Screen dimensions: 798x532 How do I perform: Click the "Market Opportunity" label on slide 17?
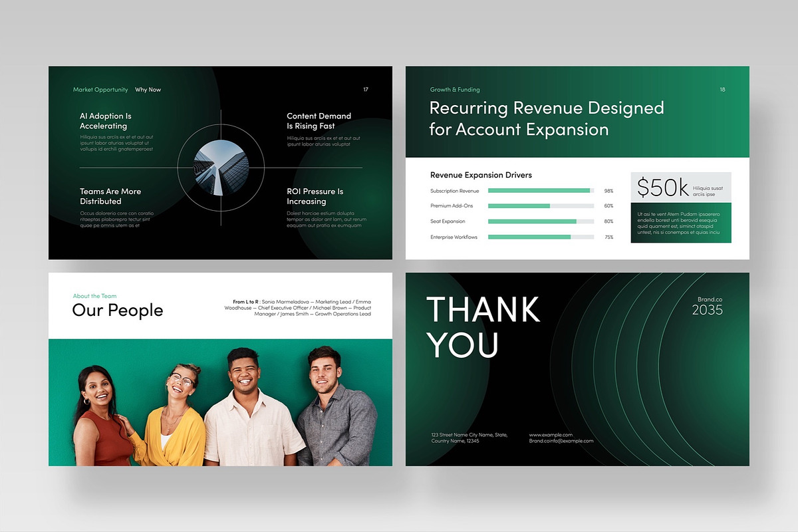tap(100, 90)
